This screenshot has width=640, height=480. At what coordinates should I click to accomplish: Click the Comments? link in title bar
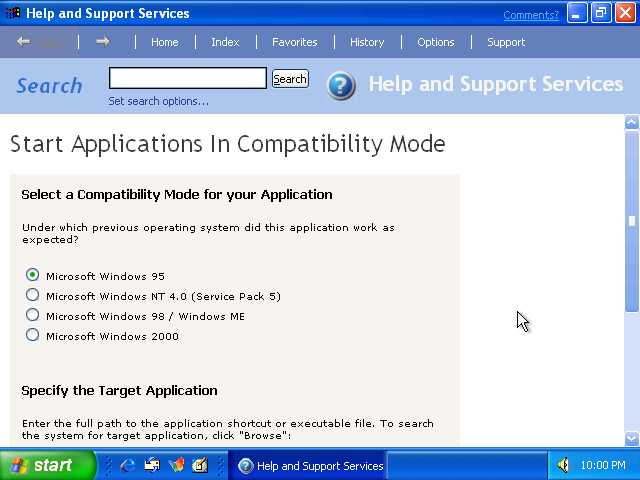click(531, 15)
